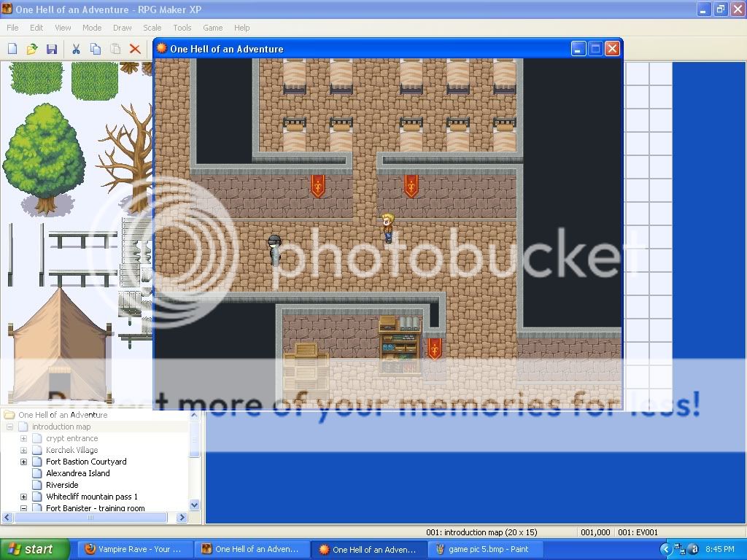
Task: Click the Copy toolbar icon
Action: coord(96,49)
